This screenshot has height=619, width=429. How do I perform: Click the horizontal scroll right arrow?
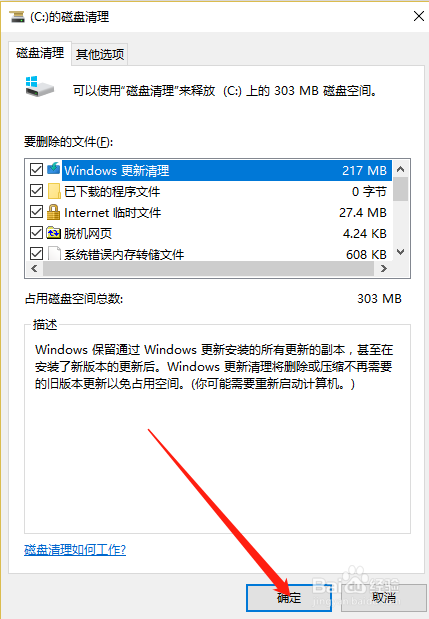(x=384, y=269)
